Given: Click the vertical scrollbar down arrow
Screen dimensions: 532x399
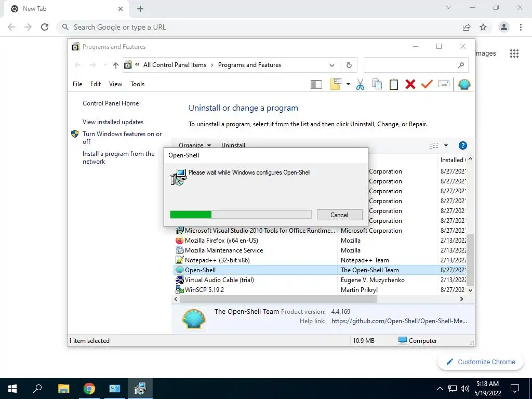Looking at the screenshot, I should click(470, 290).
